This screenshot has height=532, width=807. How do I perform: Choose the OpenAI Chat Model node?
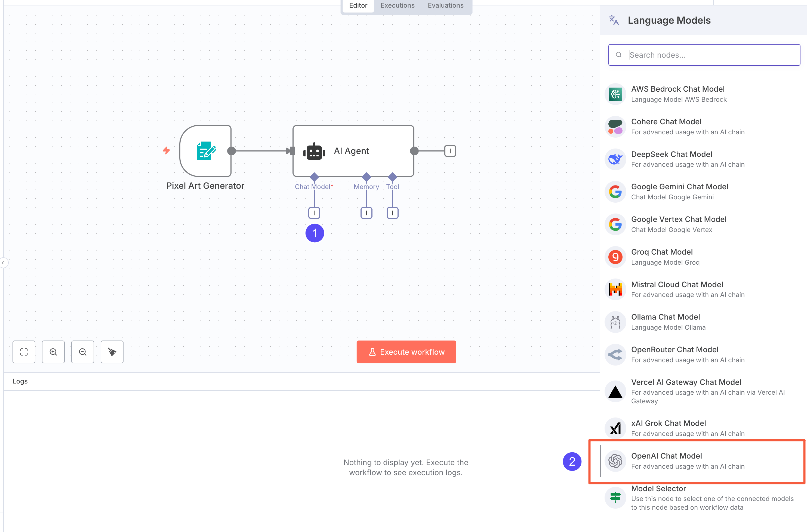click(x=666, y=461)
